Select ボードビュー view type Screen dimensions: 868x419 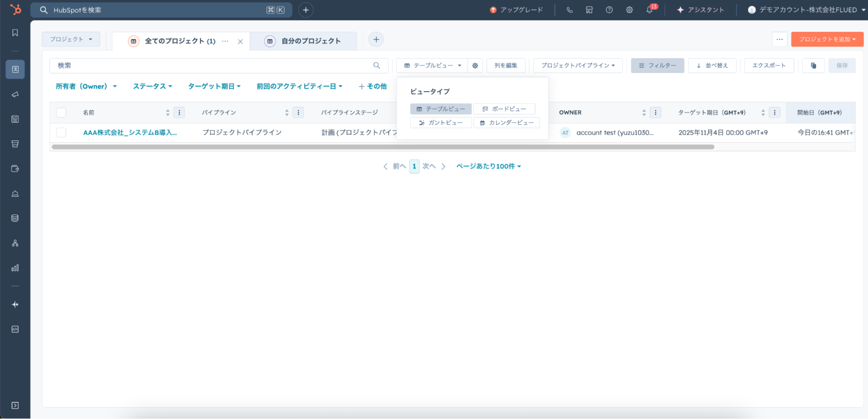pyautogui.click(x=504, y=109)
